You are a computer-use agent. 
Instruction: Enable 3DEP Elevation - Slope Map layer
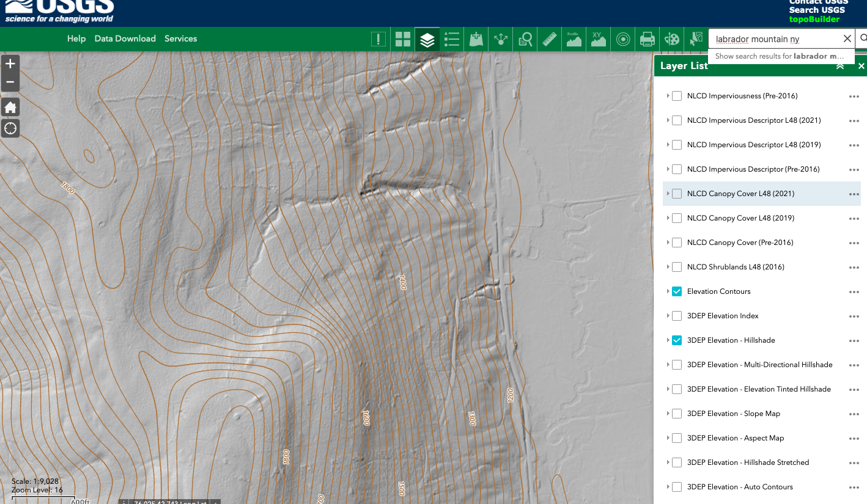coord(677,414)
